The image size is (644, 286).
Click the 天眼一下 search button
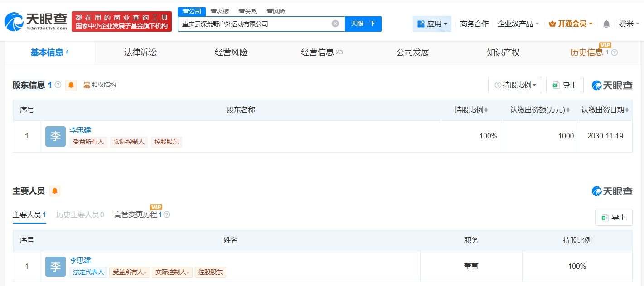tap(363, 24)
